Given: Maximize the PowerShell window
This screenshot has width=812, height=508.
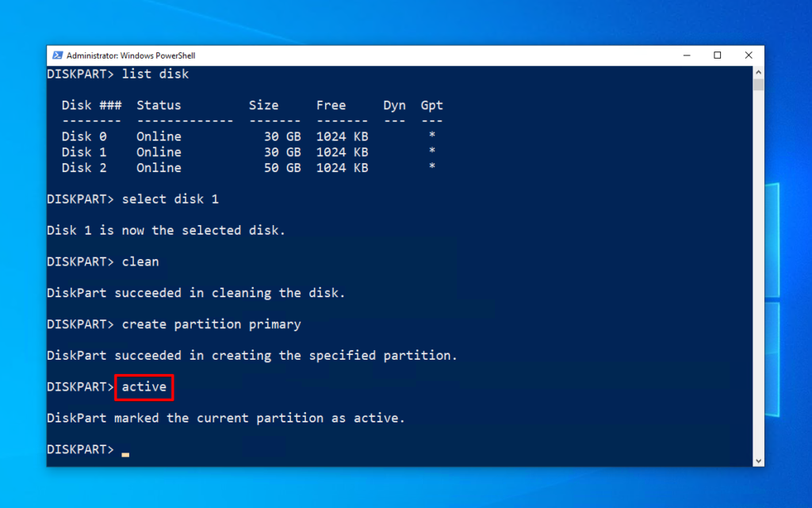Looking at the screenshot, I should click(718, 55).
